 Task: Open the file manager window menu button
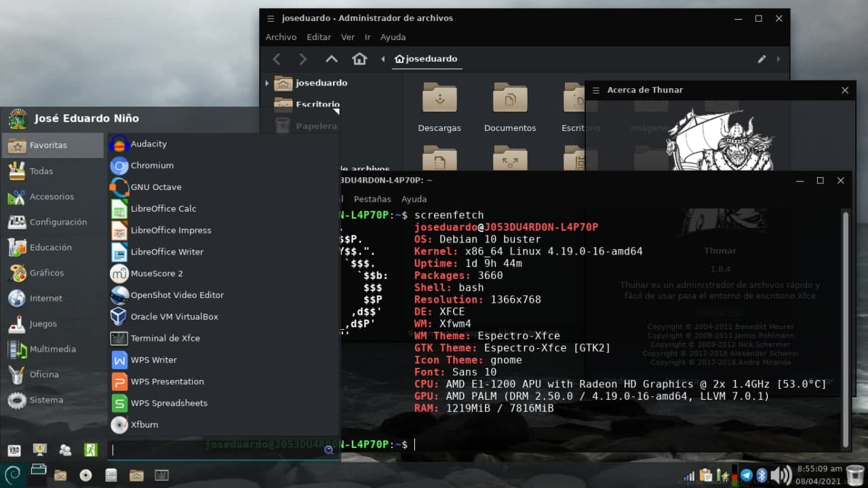point(271,18)
